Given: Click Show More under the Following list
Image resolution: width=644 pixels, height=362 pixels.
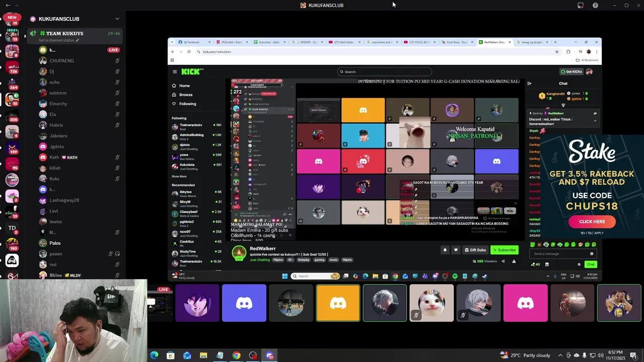Looking at the screenshot, I should (179, 176).
